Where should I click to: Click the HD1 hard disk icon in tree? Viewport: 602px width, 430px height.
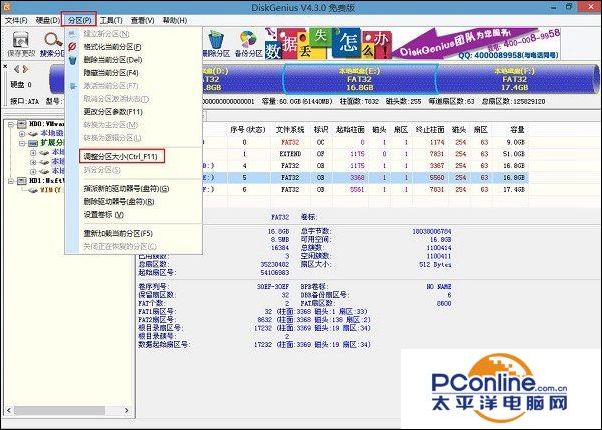(x=22, y=180)
